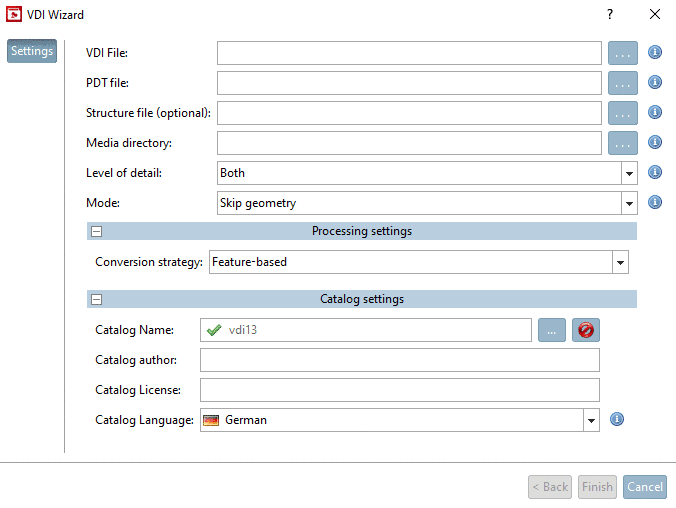Browse for the VDI File

pyautogui.click(x=623, y=53)
